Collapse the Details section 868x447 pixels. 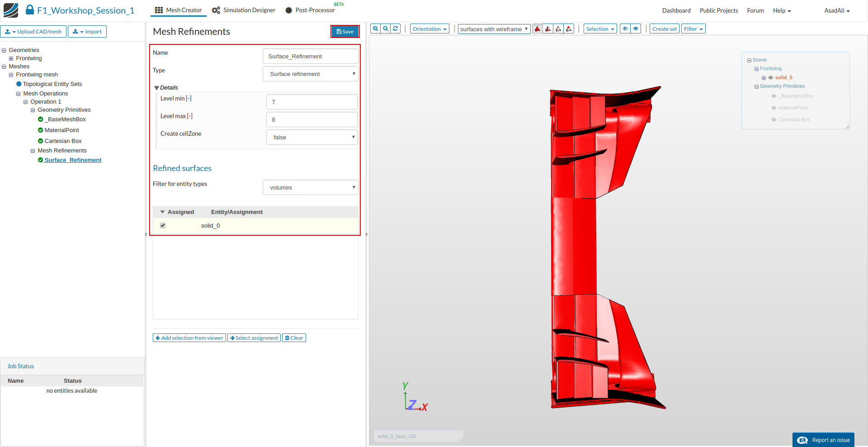click(156, 88)
